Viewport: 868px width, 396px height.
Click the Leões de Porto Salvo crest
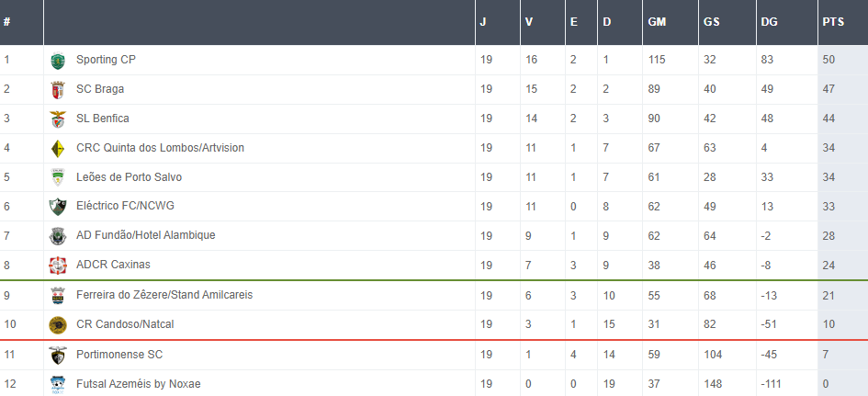pos(58,178)
